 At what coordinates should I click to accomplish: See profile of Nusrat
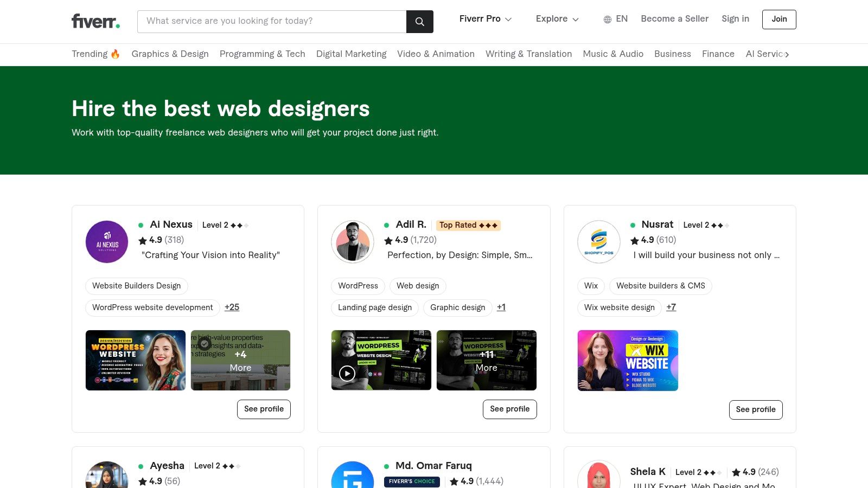coord(756,410)
